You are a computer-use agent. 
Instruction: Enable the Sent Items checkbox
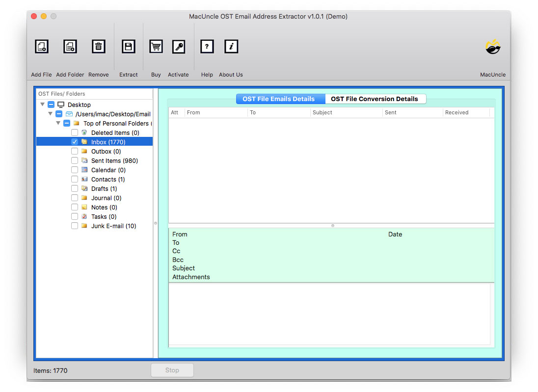75,160
